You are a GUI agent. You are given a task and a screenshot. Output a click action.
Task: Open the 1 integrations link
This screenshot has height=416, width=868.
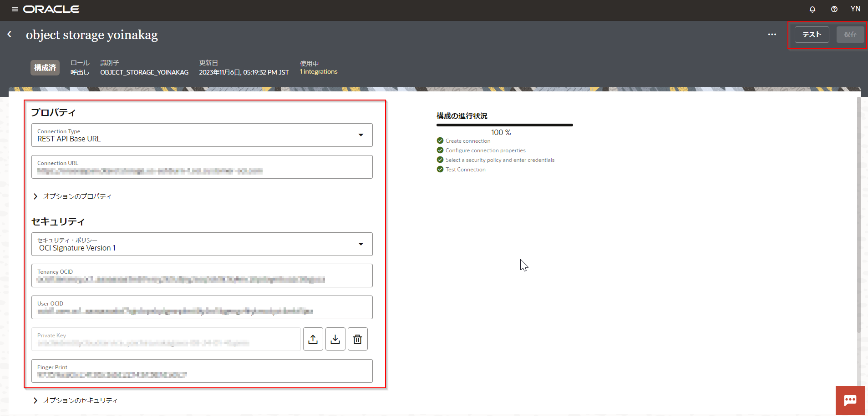pyautogui.click(x=318, y=71)
